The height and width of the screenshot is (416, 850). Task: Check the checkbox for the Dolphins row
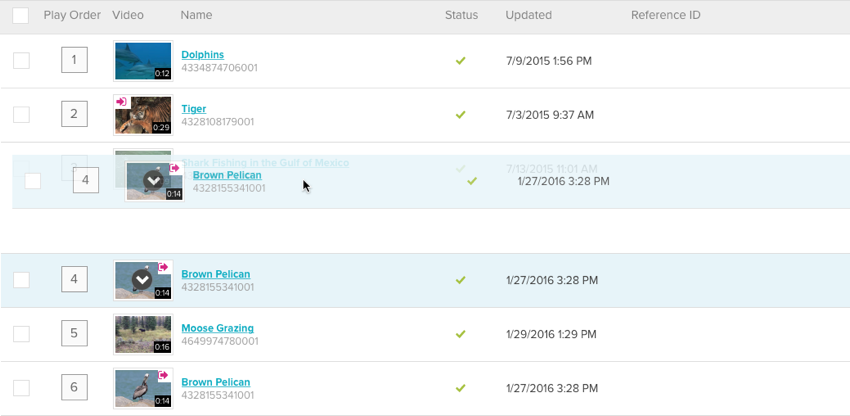point(21,61)
